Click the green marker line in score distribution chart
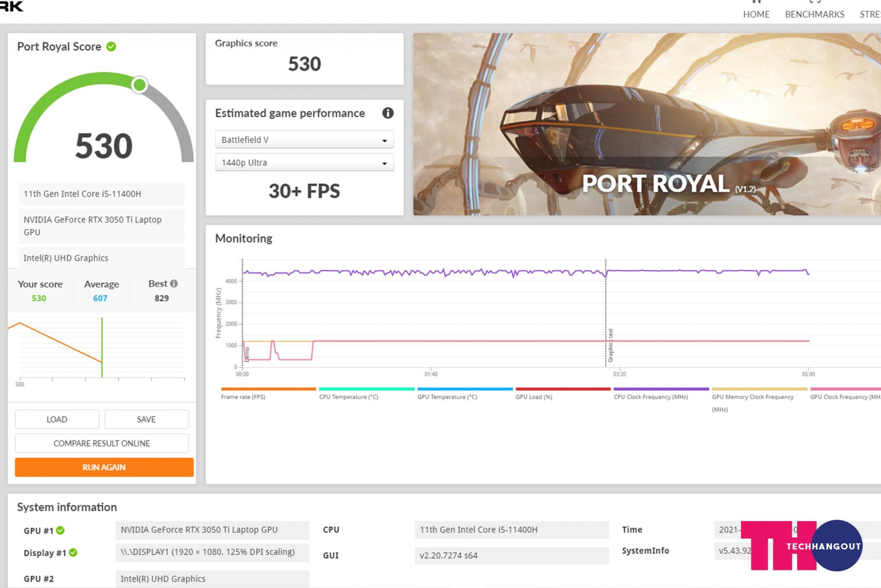Image resolution: width=881 pixels, height=588 pixels. click(x=102, y=348)
